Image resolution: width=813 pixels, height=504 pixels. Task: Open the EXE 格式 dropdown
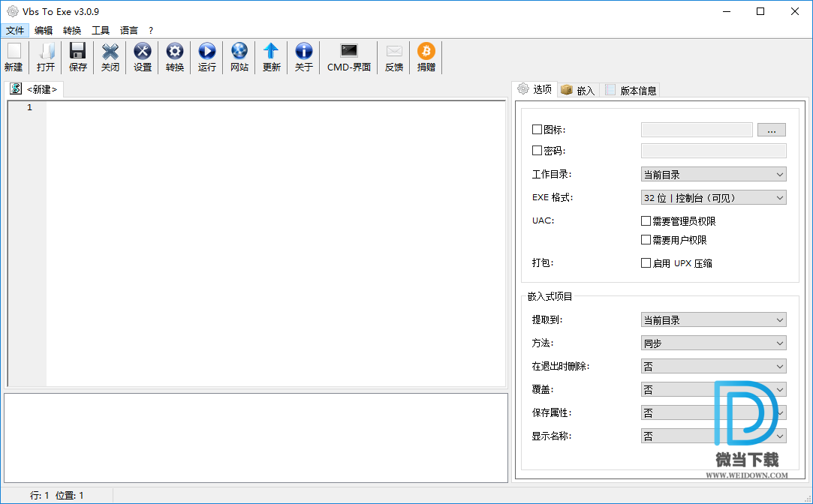pyautogui.click(x=713, y=198)
